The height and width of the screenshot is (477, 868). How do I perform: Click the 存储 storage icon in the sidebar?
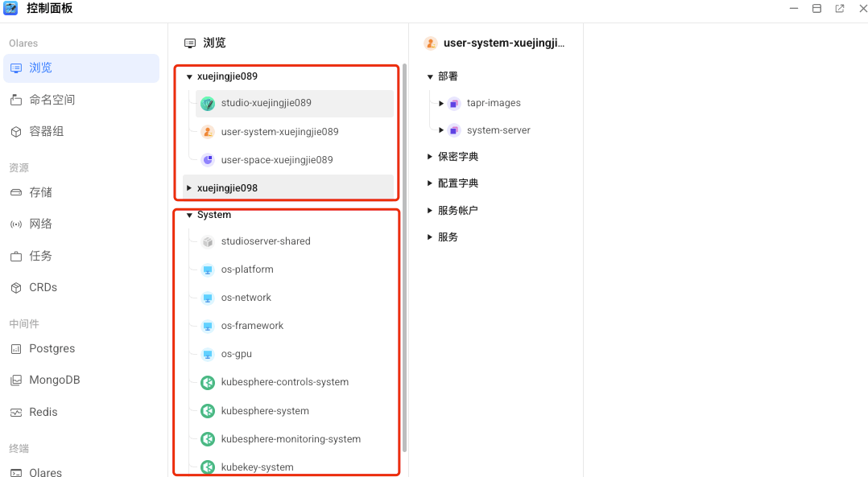[16, 191]
